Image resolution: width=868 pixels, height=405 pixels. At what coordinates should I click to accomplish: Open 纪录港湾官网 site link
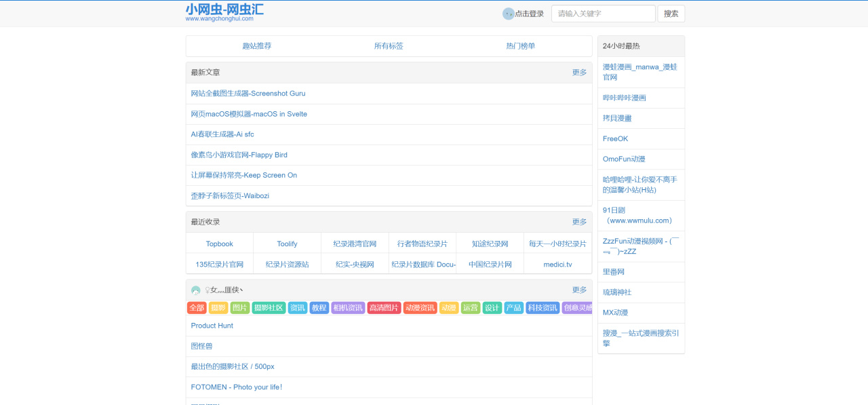pyautogui.click(x=355, y=244)
